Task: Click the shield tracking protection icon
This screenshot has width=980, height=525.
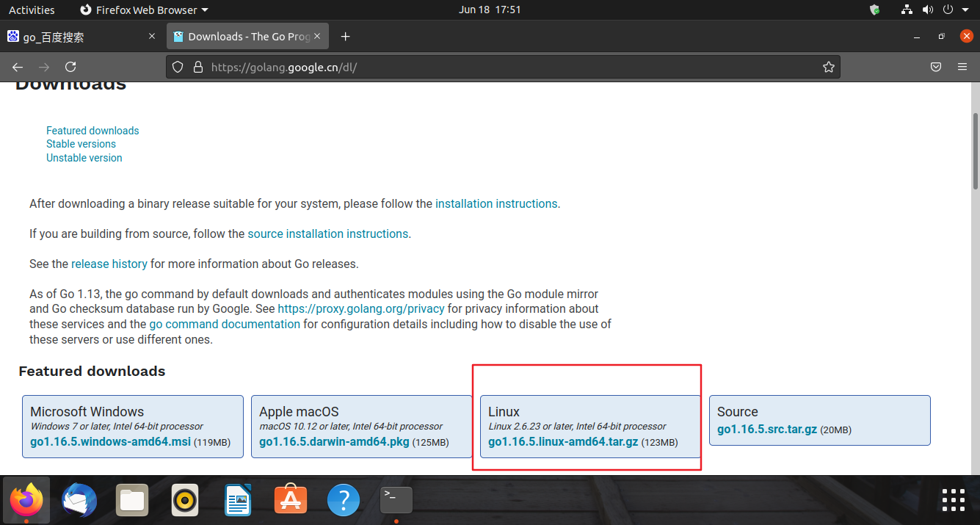Action: pyautogui.click(x=177, y=67)
